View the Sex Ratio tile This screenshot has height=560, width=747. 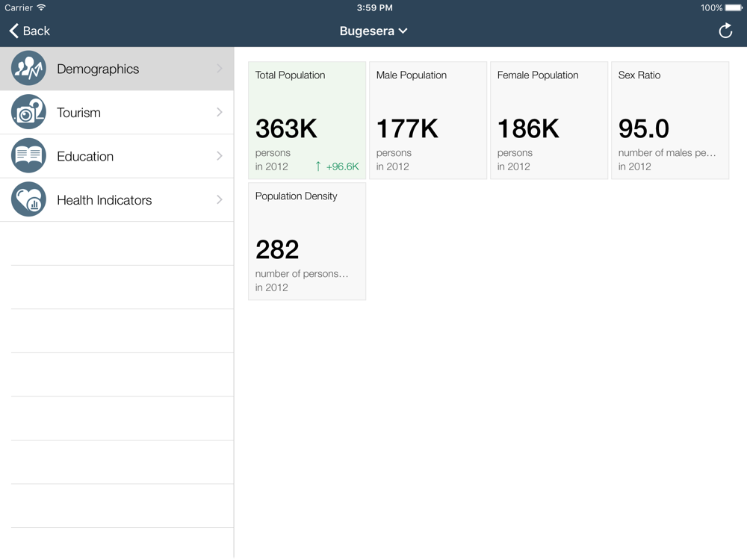coord(670,120)
